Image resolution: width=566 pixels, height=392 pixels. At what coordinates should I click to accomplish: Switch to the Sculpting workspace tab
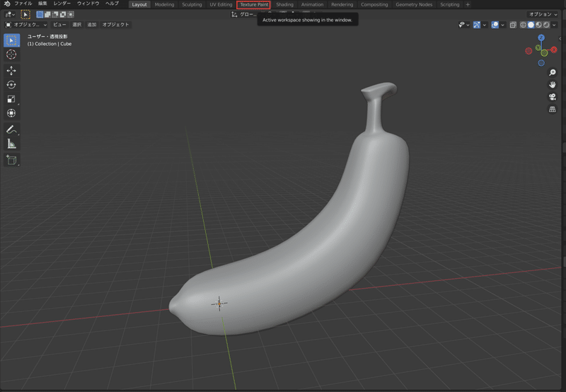[x=192, y=5]
